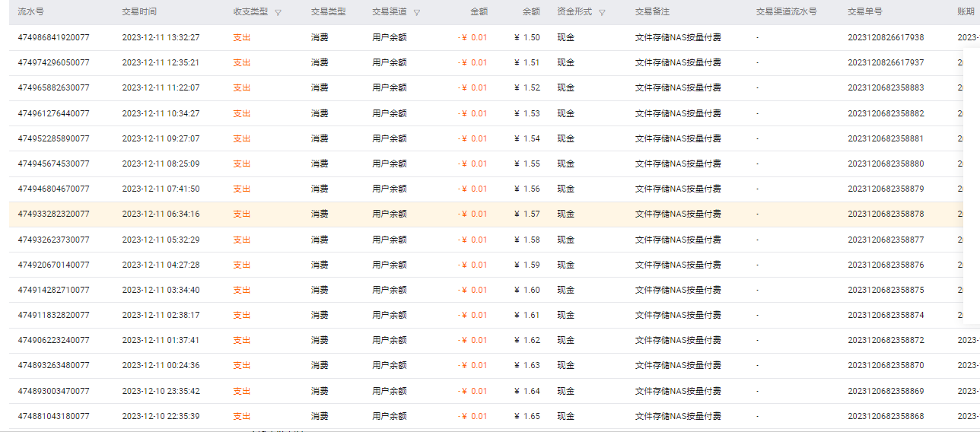The width and height of the screenshot is (980, 432).
Task: Click order number 2023120682358880
Action: click(x=886, y=164)
